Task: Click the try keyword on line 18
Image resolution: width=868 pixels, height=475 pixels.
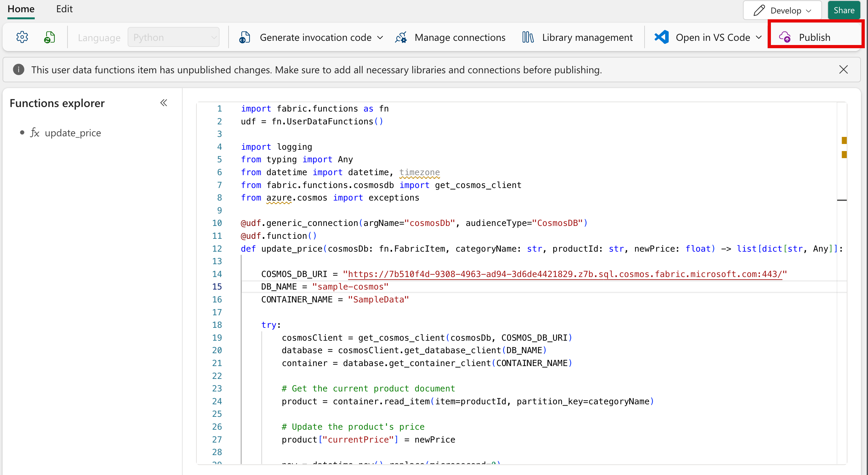Action: click(268, 325)
